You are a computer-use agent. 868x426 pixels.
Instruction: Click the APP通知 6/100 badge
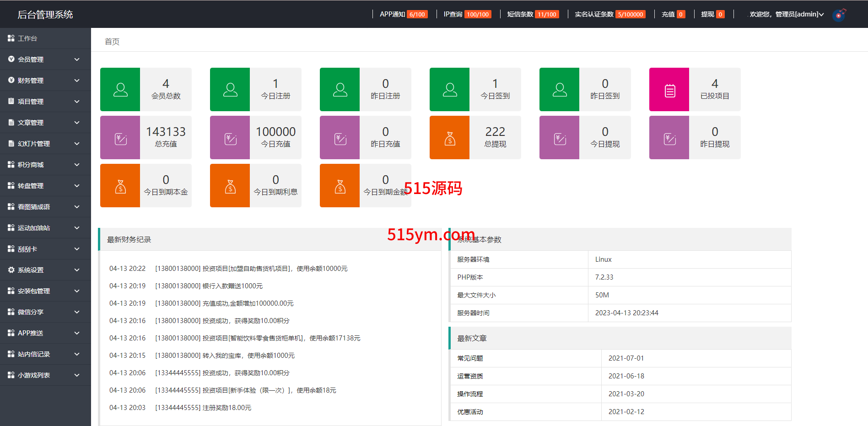(x=417, y=14)
